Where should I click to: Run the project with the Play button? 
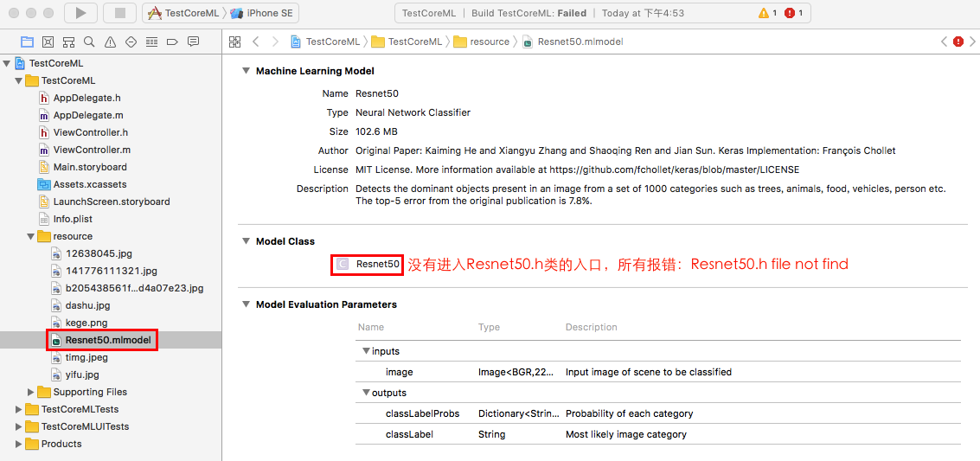click(80, 12)
